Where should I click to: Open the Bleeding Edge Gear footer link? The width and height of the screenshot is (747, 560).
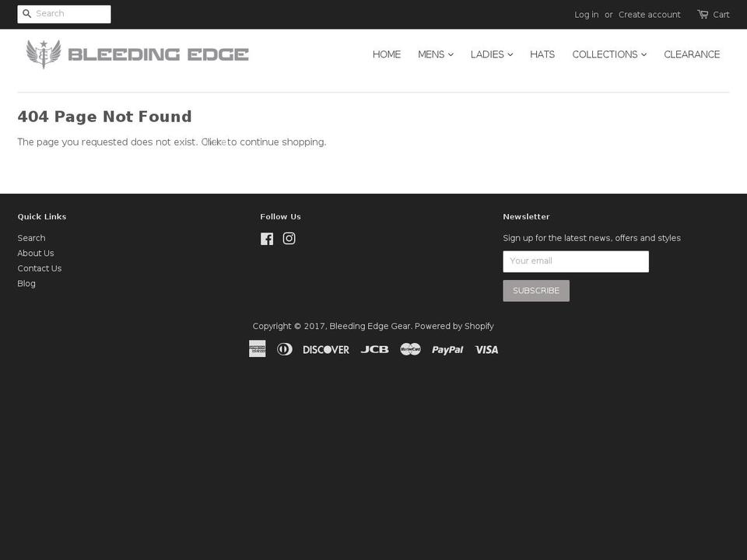370,326
